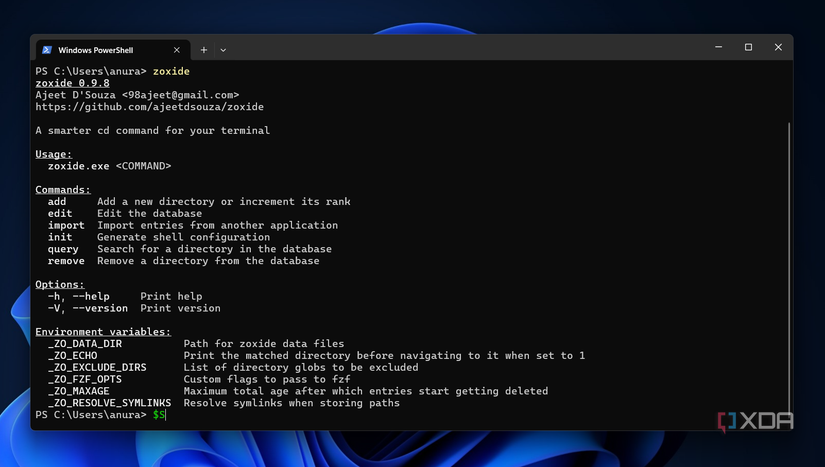The image size is (825, 467).
Task: Click the 'zoxide 0.9.8' version line
Action: click(73, 83)
